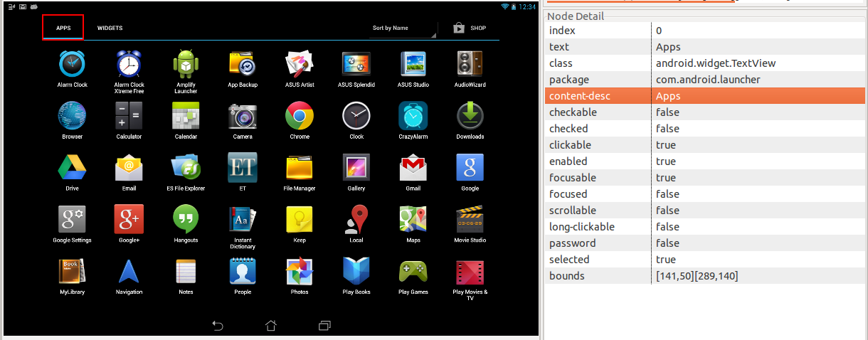Tap the Android home button
The width and height of the screenshot is (868, 340).
271,326
